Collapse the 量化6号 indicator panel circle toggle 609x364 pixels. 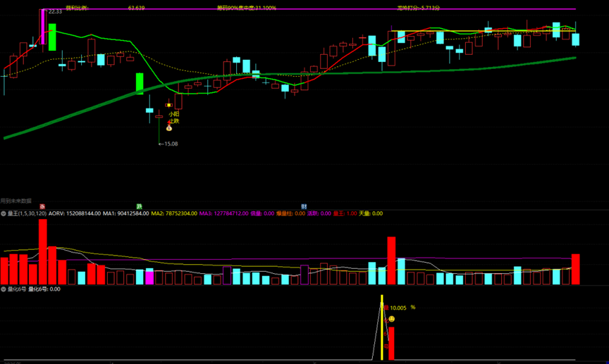point(3,289)
